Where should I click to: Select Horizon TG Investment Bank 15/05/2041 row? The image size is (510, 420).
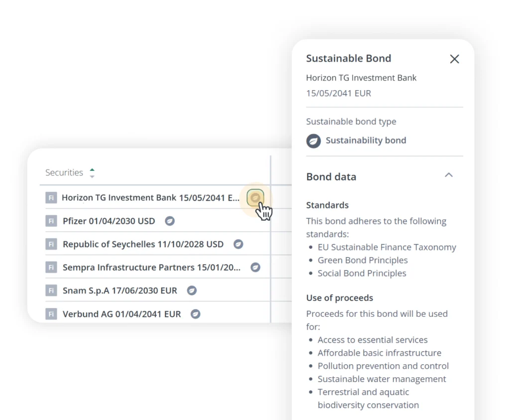coord(150,198)
